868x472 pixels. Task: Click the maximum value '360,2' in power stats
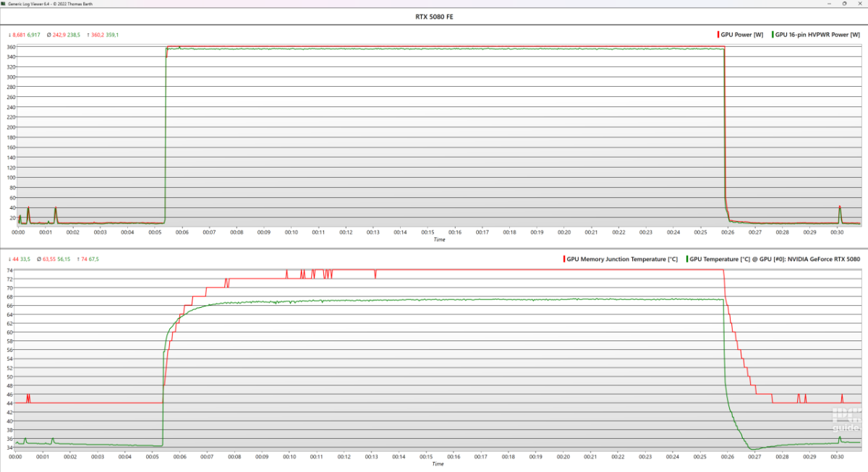[x=97, y=35]
